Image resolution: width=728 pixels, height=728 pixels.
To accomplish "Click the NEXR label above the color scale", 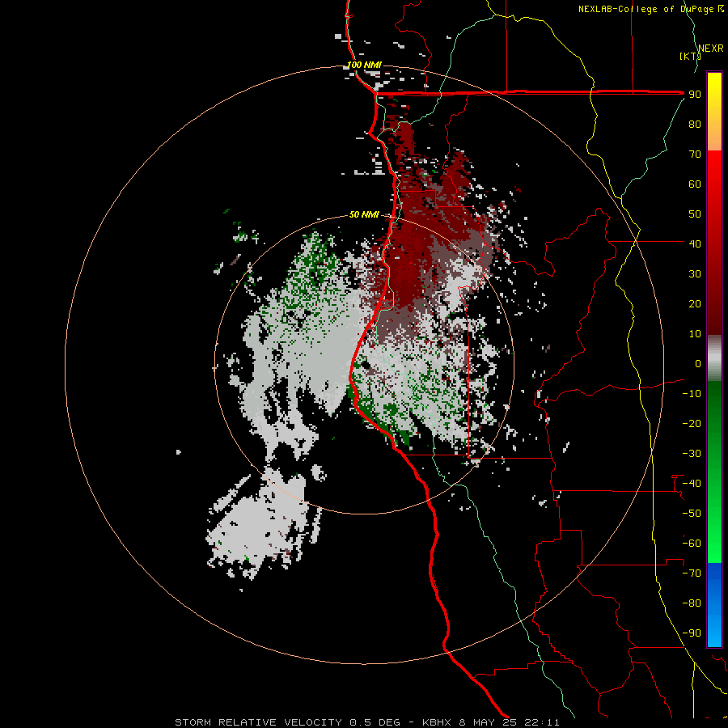I will point(711,49).
